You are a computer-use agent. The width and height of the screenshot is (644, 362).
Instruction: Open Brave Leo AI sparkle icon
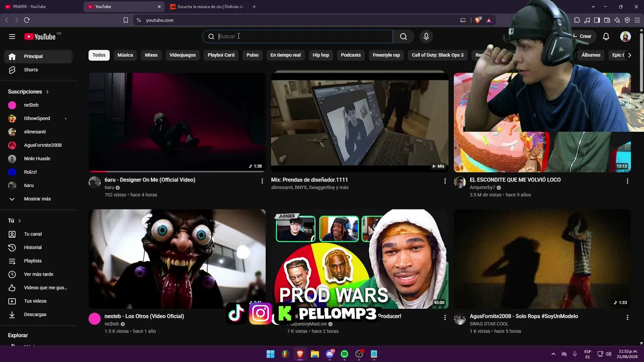pyautogui.click(x=617, y=20)
